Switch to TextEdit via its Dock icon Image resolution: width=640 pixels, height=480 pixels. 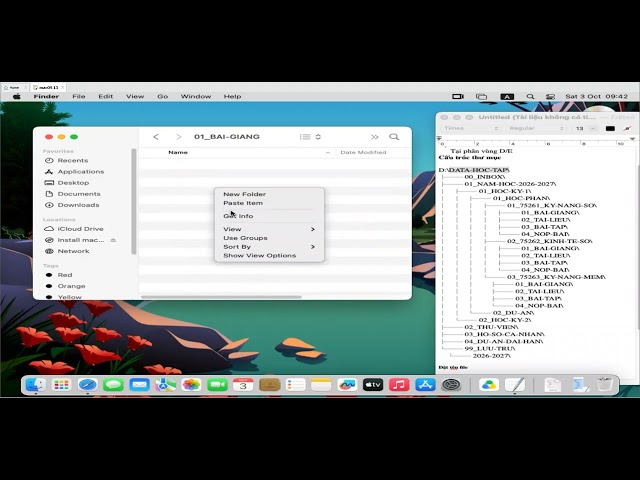pyautogui.click(x=515, y=384)
